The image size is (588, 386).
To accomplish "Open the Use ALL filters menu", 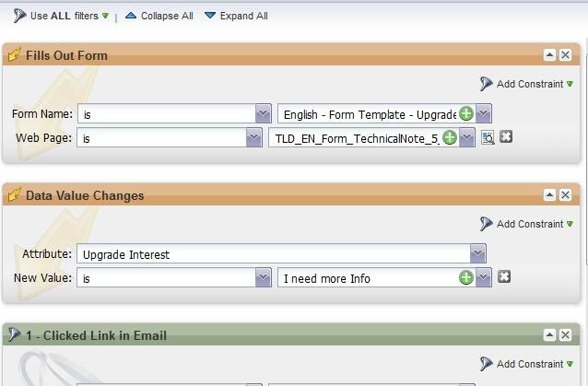I will click(61, 16).
